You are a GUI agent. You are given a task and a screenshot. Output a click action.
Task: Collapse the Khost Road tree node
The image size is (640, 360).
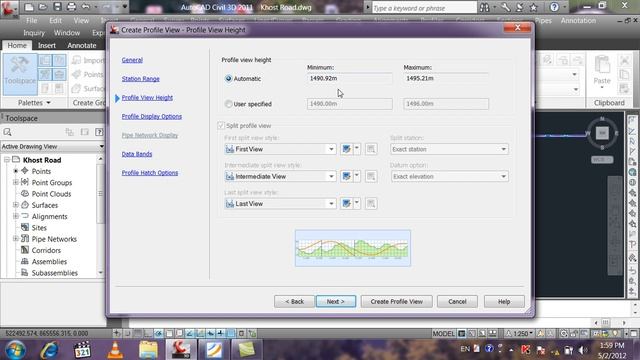pyautogui.click(x=7, y=160)
